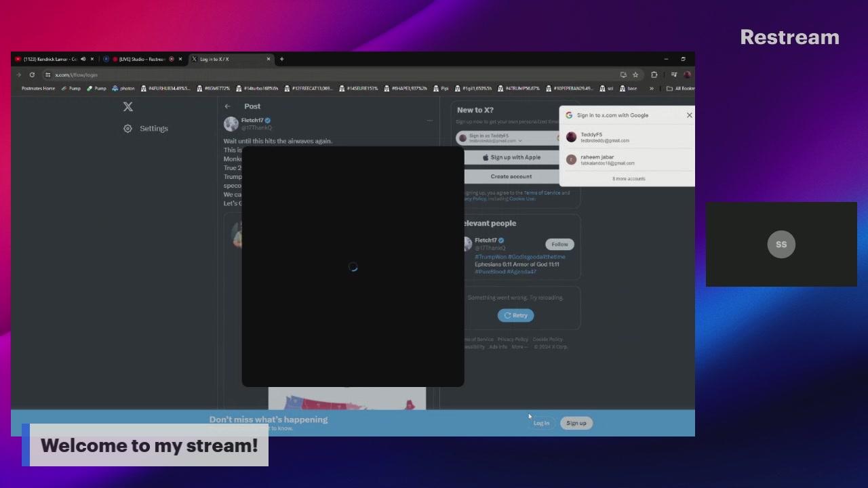
Task: Open the X logo home icon
Action: tap(128, 106)
